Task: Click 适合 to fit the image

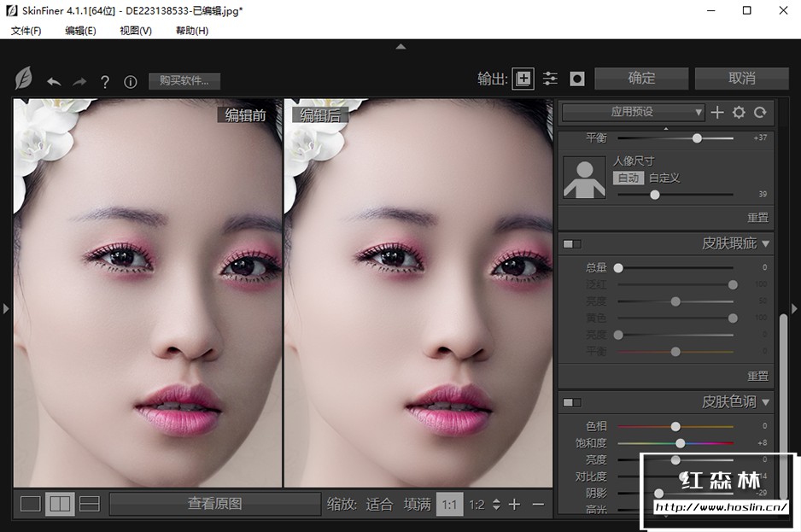Action: tap(379, 505)
